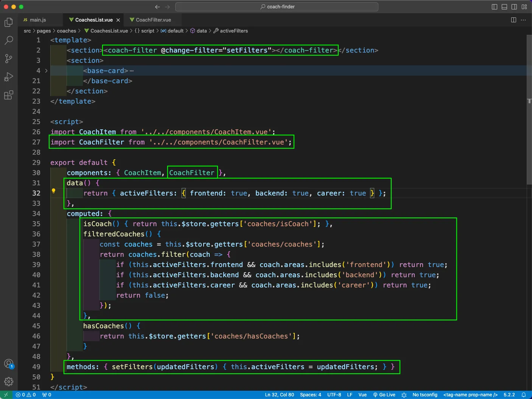The height and width of the screenshot is (399, 532).
Task: Click the coach-finder command center search box
Action: 277,7
